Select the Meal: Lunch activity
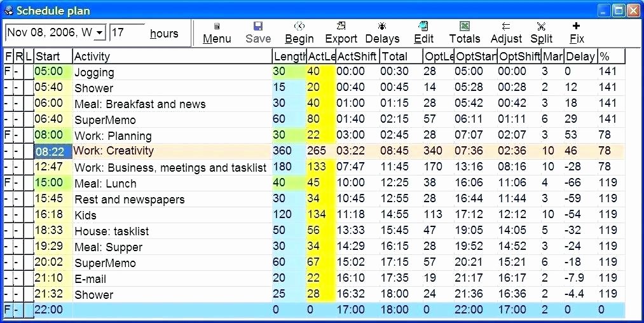The image size is (644, 323). coord(172,183)
